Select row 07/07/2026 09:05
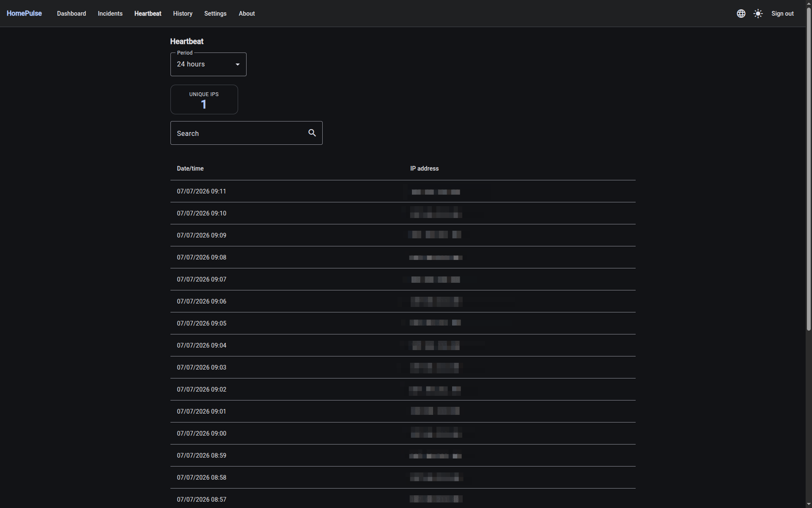The width and height of the screenshot is (812, 508). coord(403,323)
